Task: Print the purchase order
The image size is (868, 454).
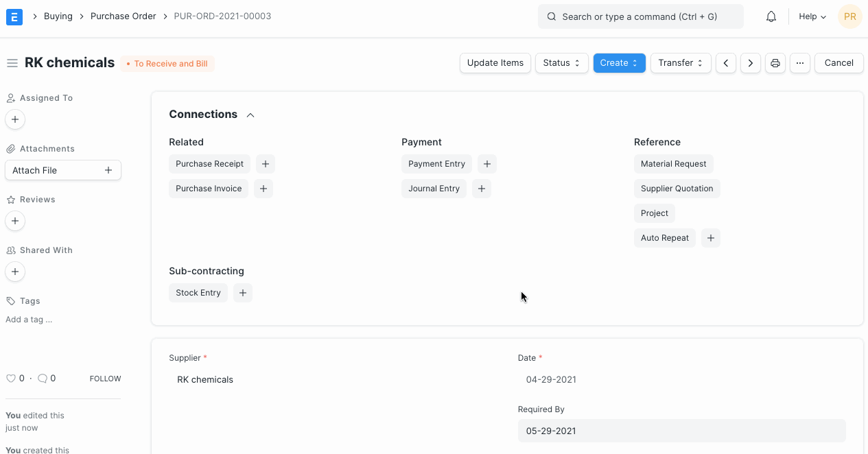Action: point(775,62)
